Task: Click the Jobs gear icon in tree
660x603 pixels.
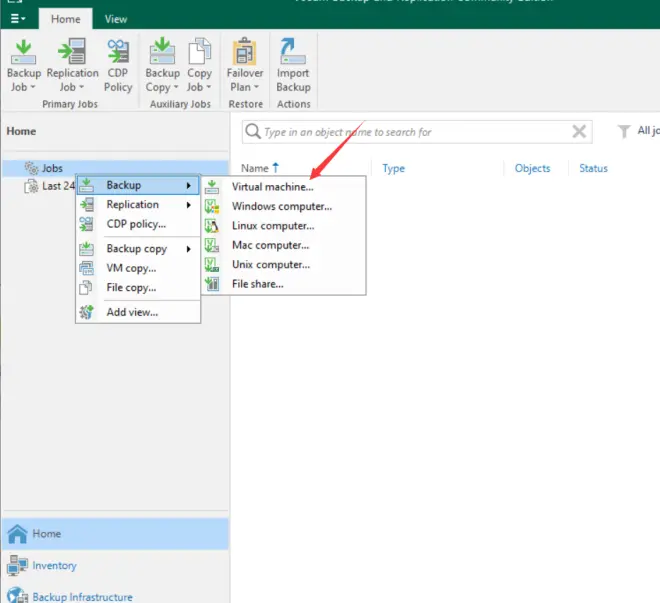Action: 31,168
